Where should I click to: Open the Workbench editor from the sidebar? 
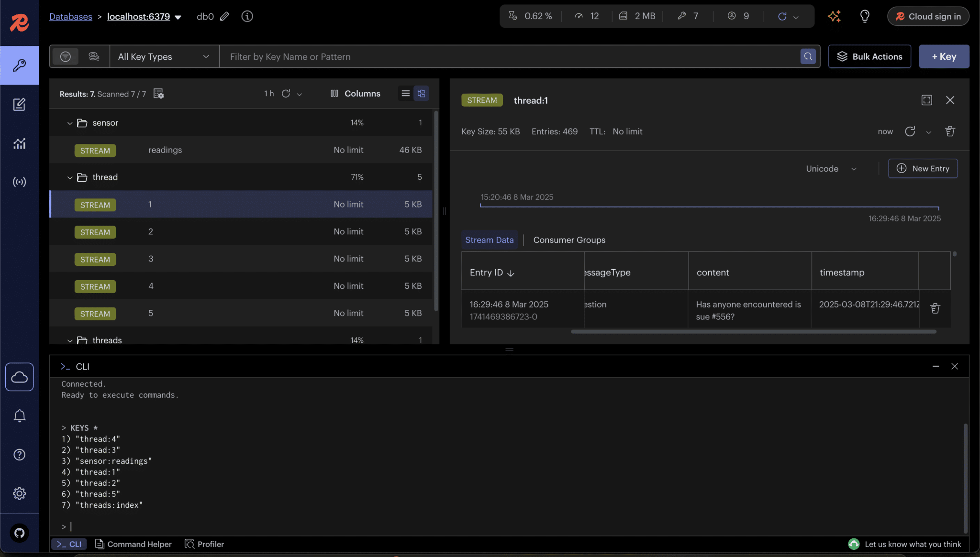point(20,104)
